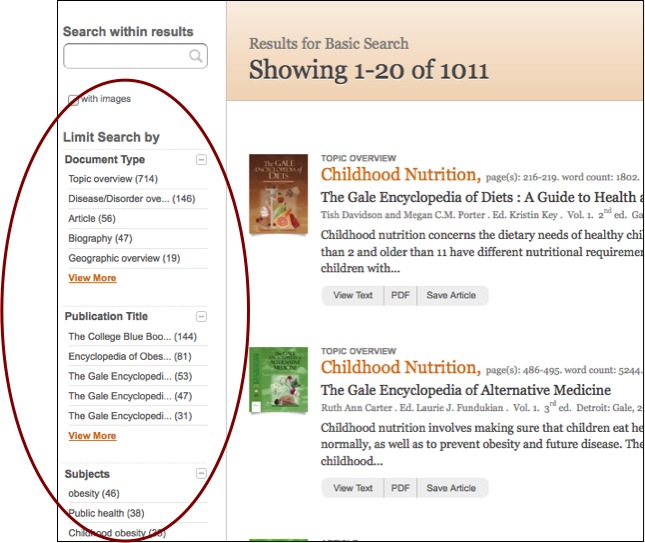Filter by Article (56)
645x543 pixels.
pyautogui.click(x=92, y=218)
